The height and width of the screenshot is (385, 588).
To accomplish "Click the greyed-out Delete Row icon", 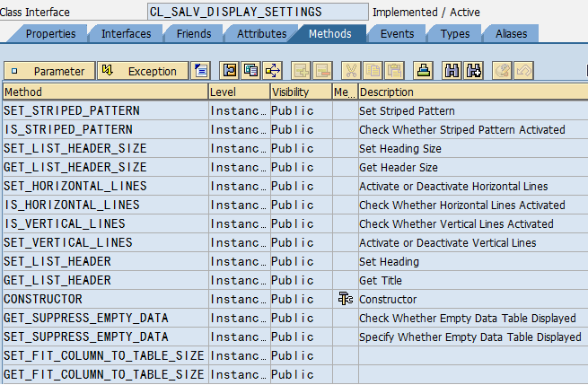I will [x=323, y=71].
